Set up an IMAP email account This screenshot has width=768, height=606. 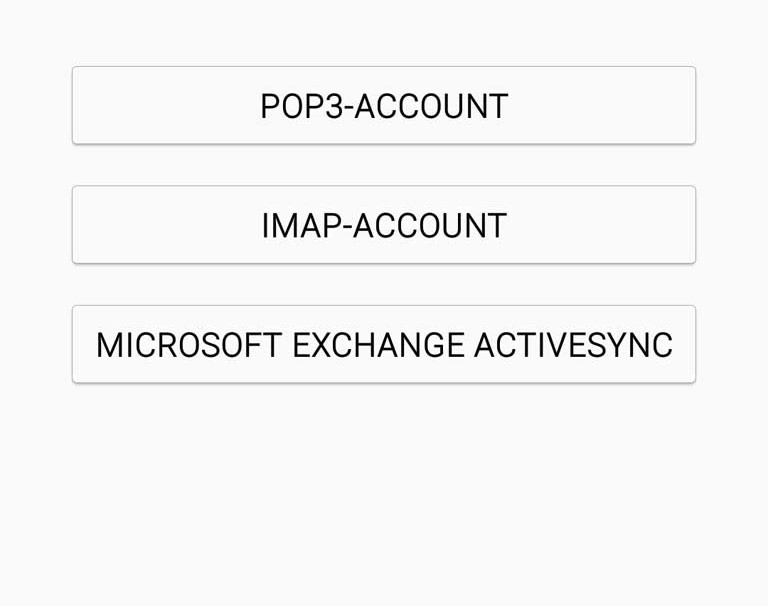pos(384,225)
